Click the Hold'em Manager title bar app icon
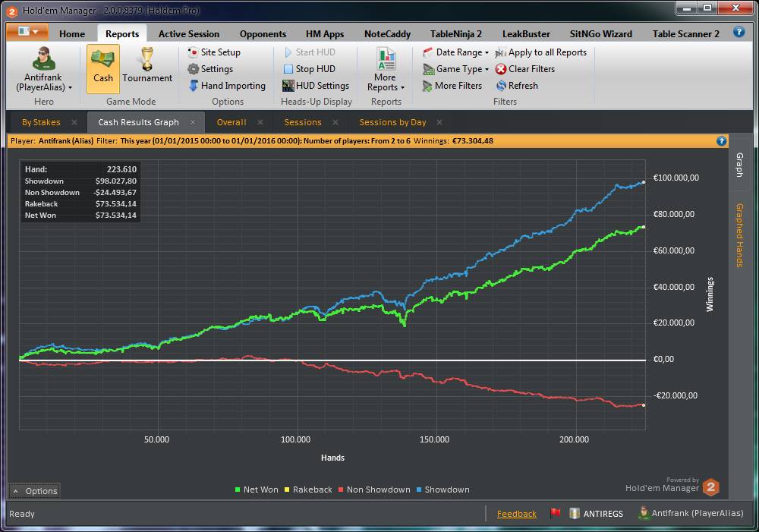The width and height of the screenshot is (759, 532). click(x=12, y=11)
